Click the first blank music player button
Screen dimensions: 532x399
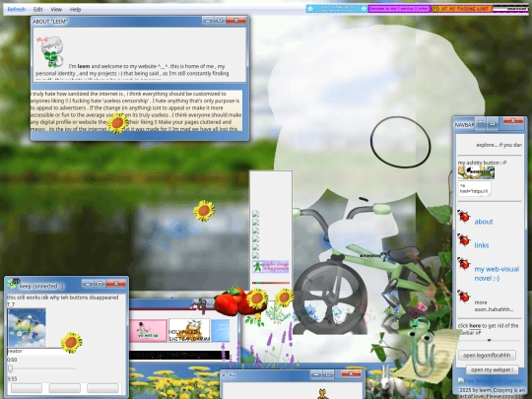(27, 388)
